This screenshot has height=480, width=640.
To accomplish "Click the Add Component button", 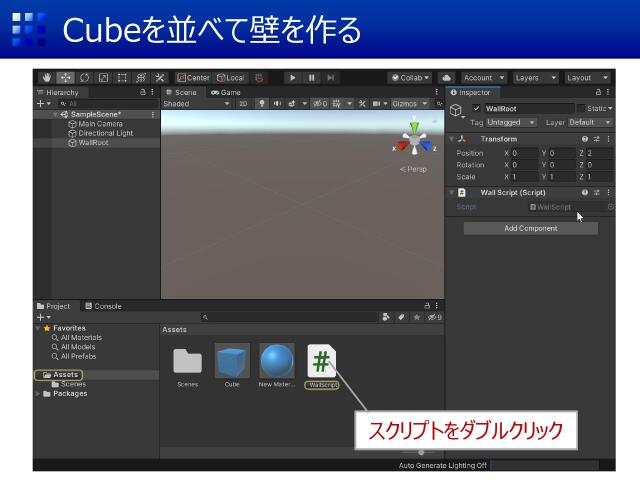I will [530, 228].
